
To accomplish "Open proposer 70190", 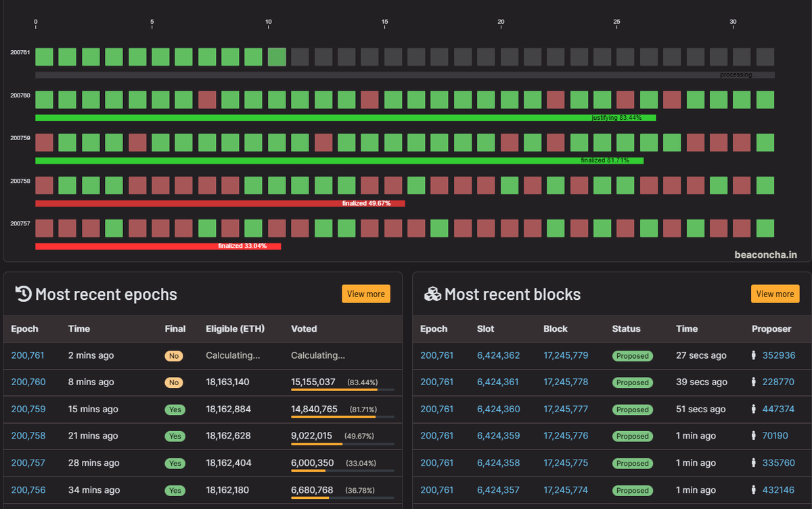I will tap(775, 436).
